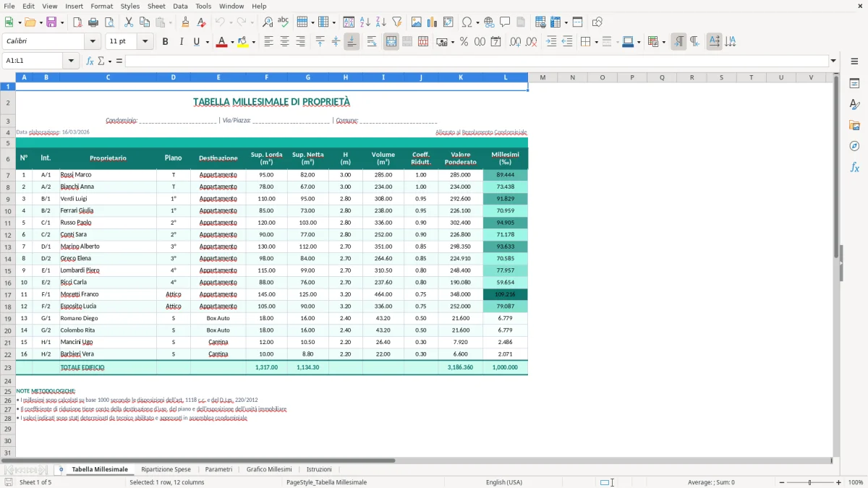Click the Export as PDF icon
Image resolution: width=868 pixels, height=488 pixels.
click(77, 22)
